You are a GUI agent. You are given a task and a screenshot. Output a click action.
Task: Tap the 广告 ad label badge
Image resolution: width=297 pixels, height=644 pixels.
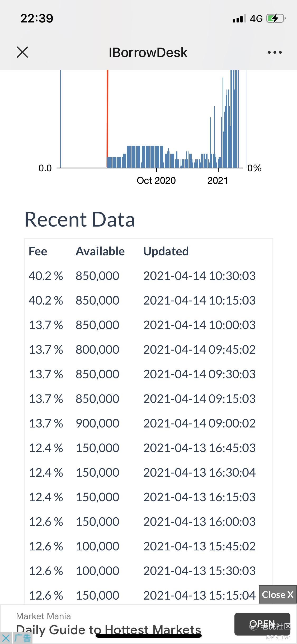tap(22, 638)
